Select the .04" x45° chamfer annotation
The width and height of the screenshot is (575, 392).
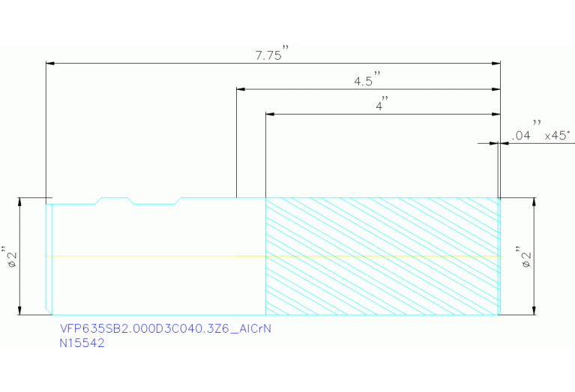click(x=541, y=132)
